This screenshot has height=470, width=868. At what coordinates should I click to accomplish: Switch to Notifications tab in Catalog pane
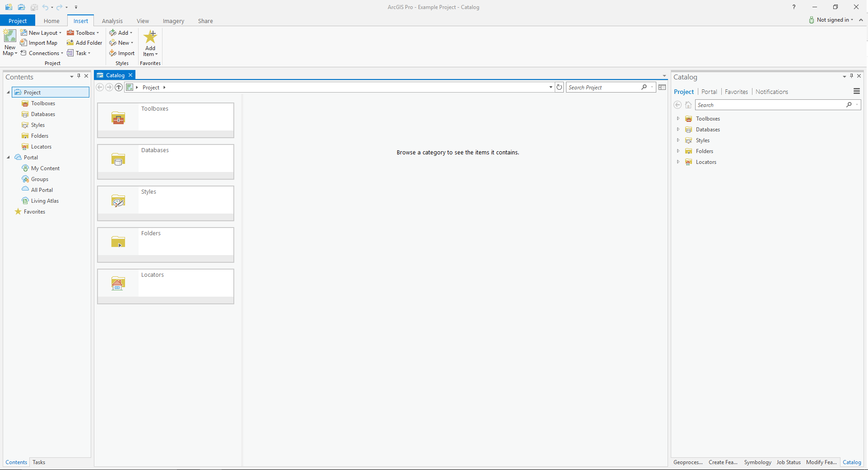click(x=772, y=92)
